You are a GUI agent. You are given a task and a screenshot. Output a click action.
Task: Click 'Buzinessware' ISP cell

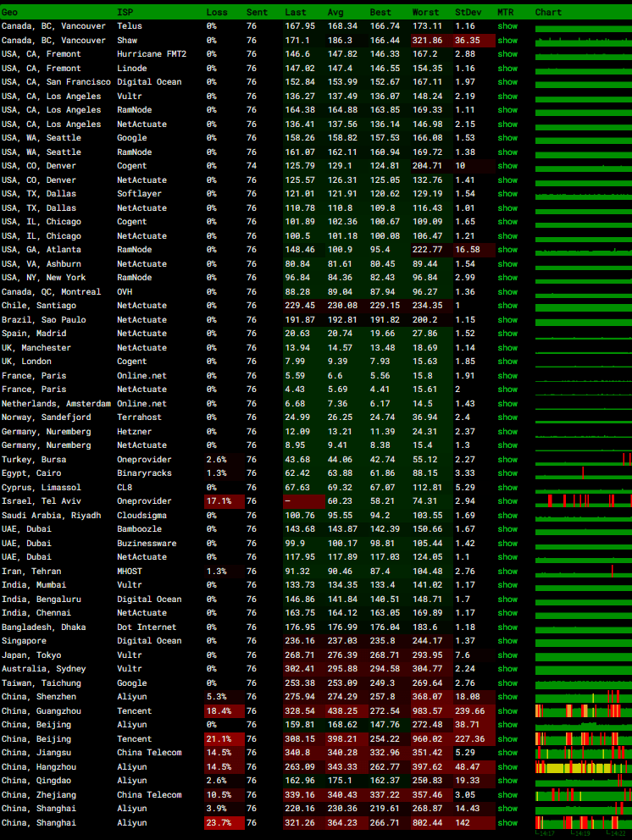point(147,544)
